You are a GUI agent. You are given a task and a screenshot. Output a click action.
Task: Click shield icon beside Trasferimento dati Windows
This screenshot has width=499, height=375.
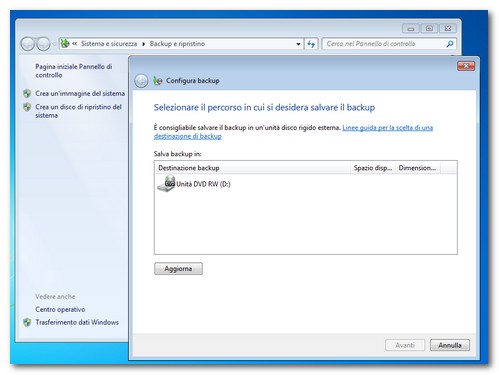pyautogui.click(x=27, y=322)
